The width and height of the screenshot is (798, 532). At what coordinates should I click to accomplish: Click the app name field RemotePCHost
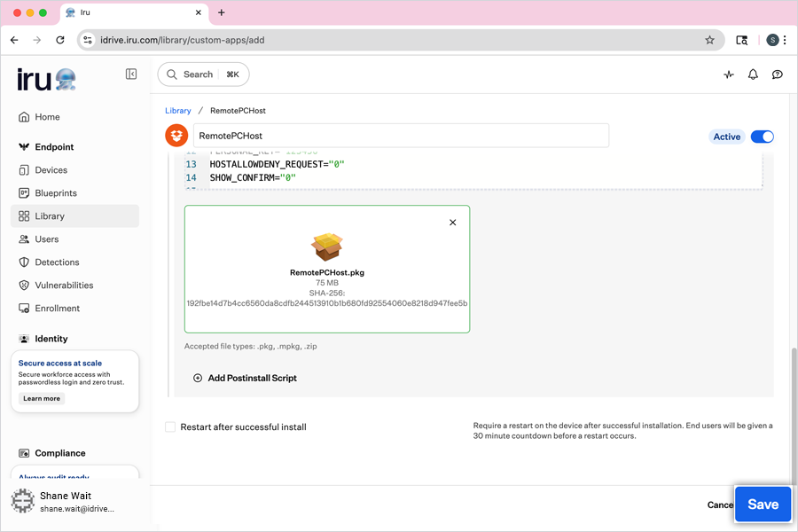[x=401, y=136]
